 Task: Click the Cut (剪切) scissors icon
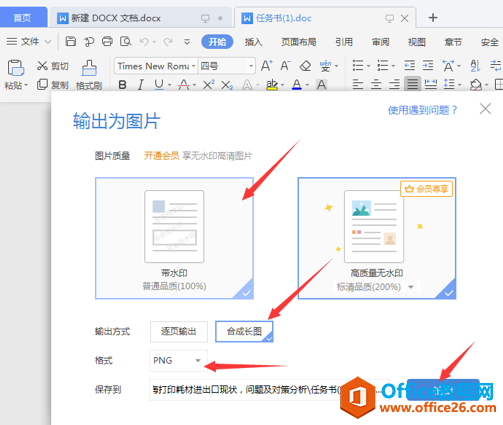[42, 66]
